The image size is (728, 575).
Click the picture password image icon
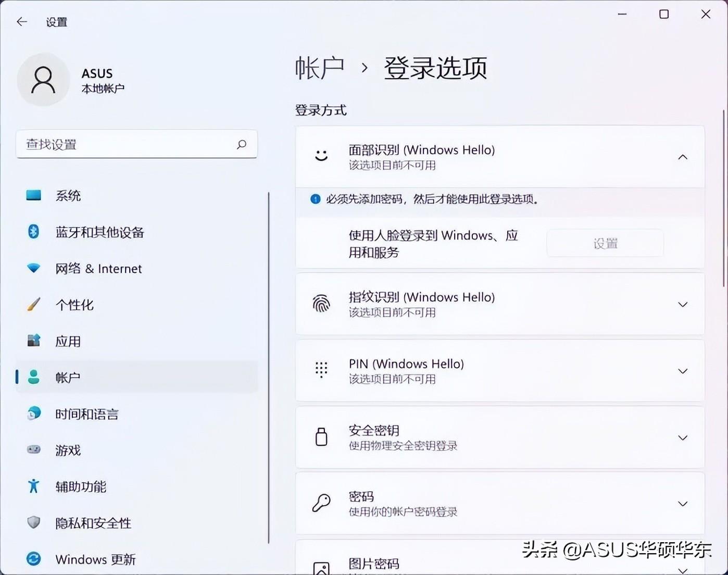[321, 568]
